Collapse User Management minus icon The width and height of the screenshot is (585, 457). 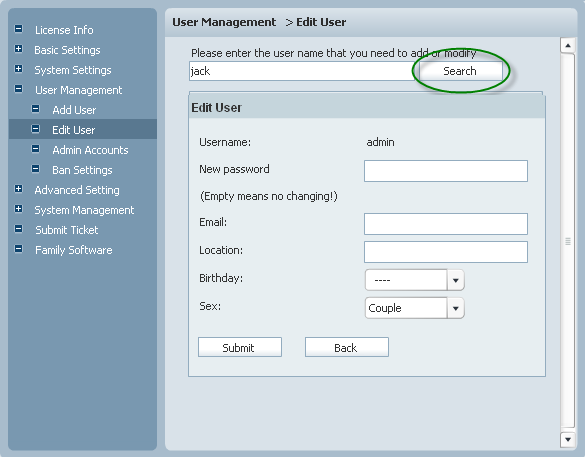coord(18,89)
